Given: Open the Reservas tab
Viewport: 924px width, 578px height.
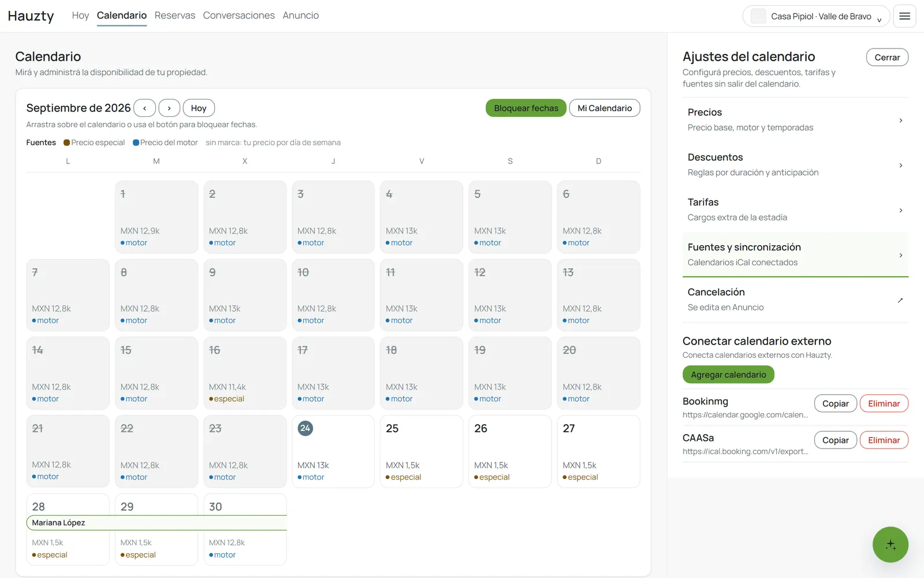Looking at the screenshot, I should [x=175, y=16].
